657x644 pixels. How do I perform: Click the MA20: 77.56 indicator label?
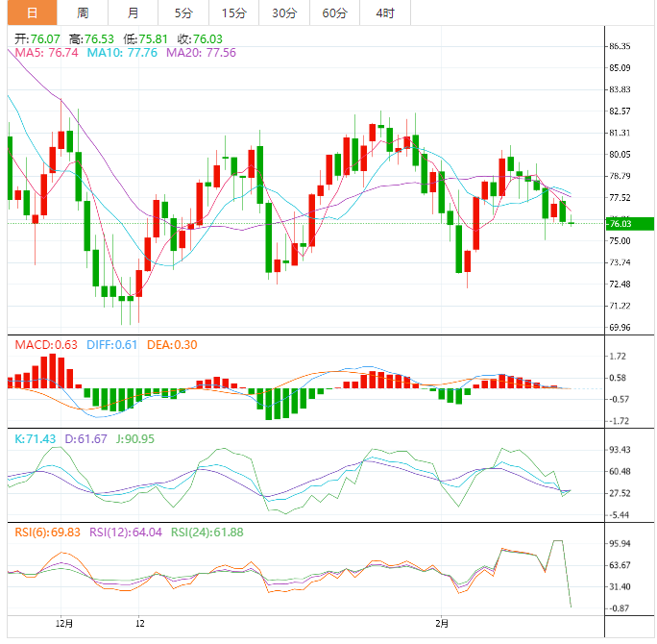pyautogui.click(x=201, y=53)
